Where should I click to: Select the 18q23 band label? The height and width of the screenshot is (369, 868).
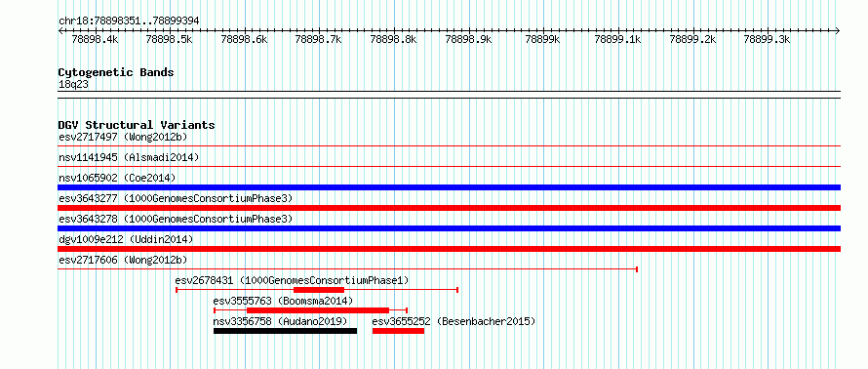coord(73,85)
